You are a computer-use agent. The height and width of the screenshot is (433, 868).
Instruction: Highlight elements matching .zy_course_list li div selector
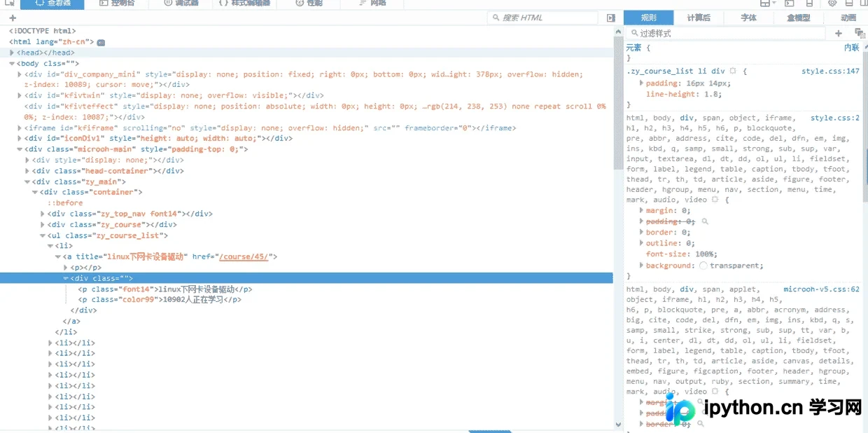point(733,71)
